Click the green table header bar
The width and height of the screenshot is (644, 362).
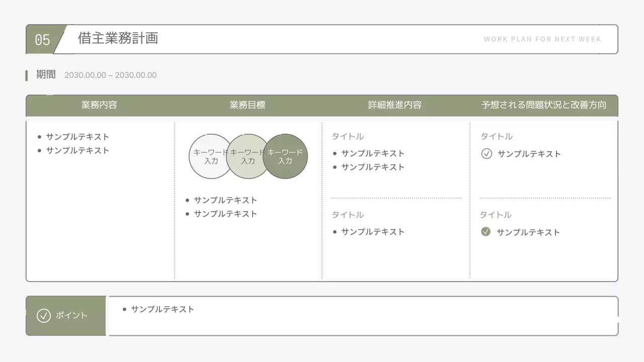[x=322, y=105]
